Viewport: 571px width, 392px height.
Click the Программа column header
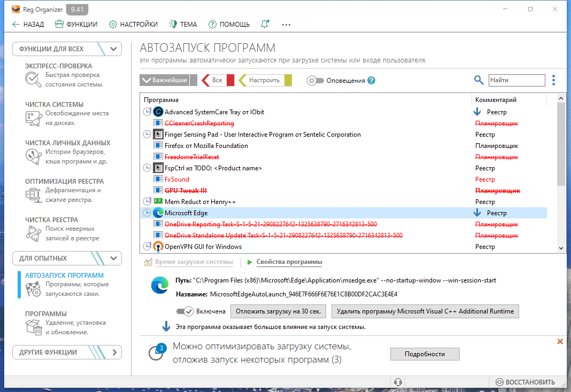coord(161,100)
